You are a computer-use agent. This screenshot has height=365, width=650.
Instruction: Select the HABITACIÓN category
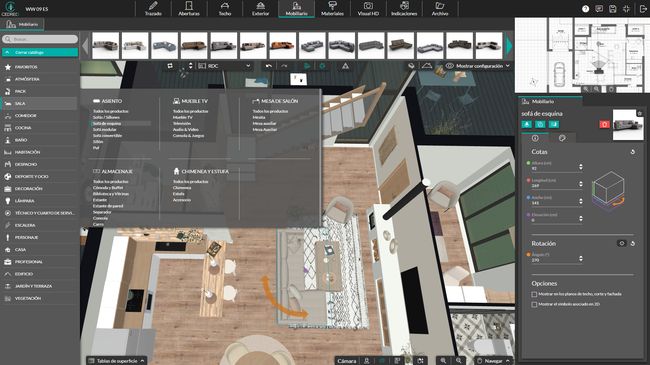click(x=39, y=152)
